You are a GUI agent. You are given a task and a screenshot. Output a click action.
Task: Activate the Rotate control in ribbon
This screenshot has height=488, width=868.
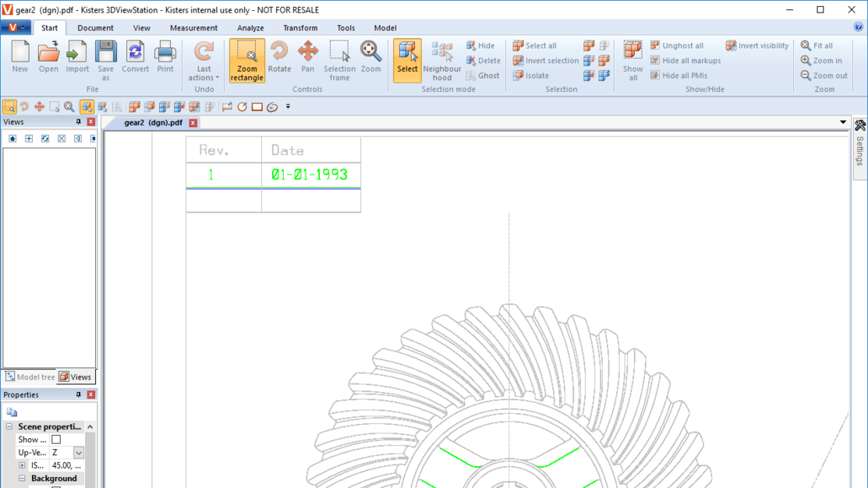click(279, 57)
